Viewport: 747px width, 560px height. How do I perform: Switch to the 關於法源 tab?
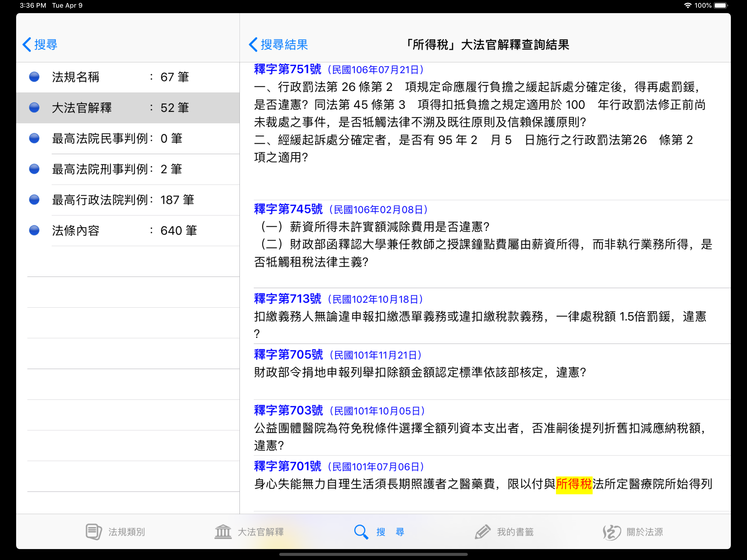click(x=633, y=532)
